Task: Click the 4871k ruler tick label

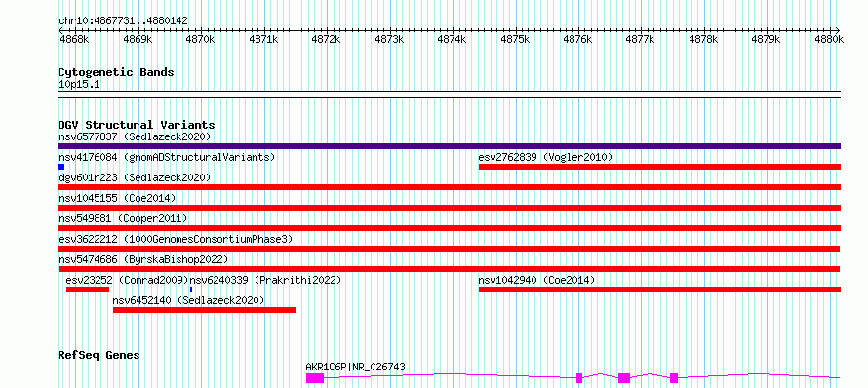Action: pos(263,39)
